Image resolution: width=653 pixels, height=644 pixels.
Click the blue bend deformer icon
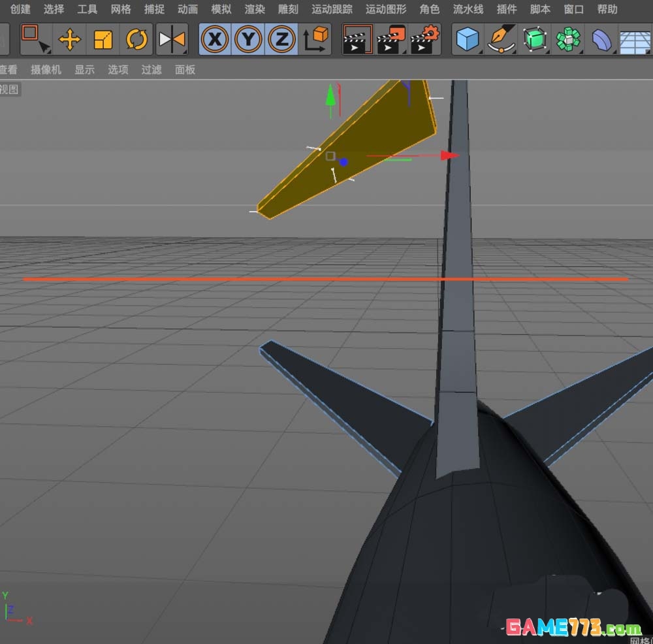[x=601, y=40]
